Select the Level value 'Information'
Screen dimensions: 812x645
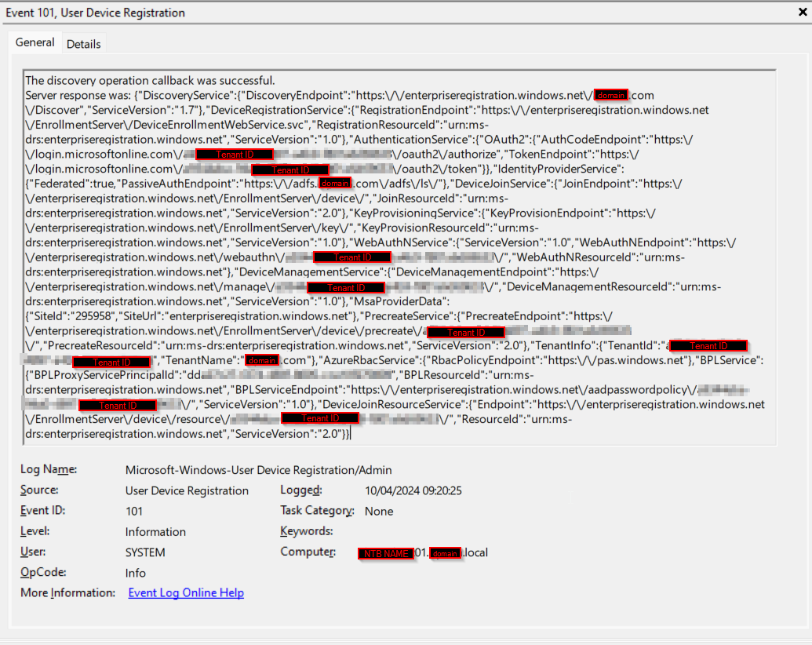point(155,532)
